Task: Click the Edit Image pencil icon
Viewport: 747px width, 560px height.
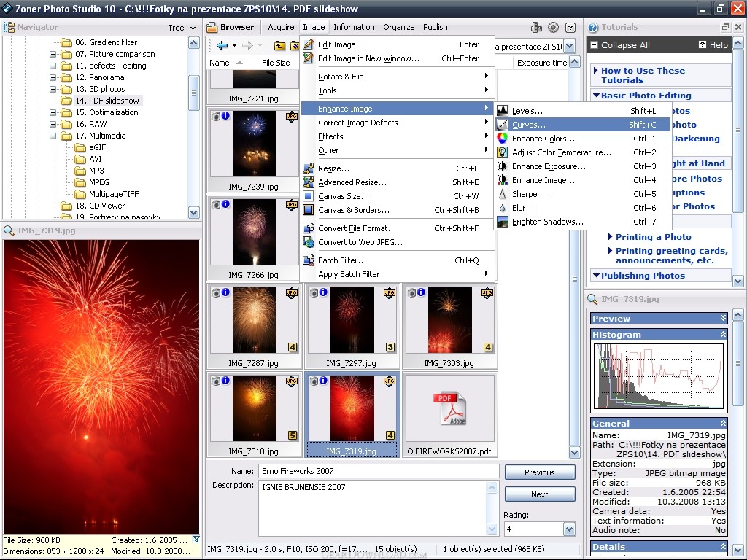Action: coord(309,44)
